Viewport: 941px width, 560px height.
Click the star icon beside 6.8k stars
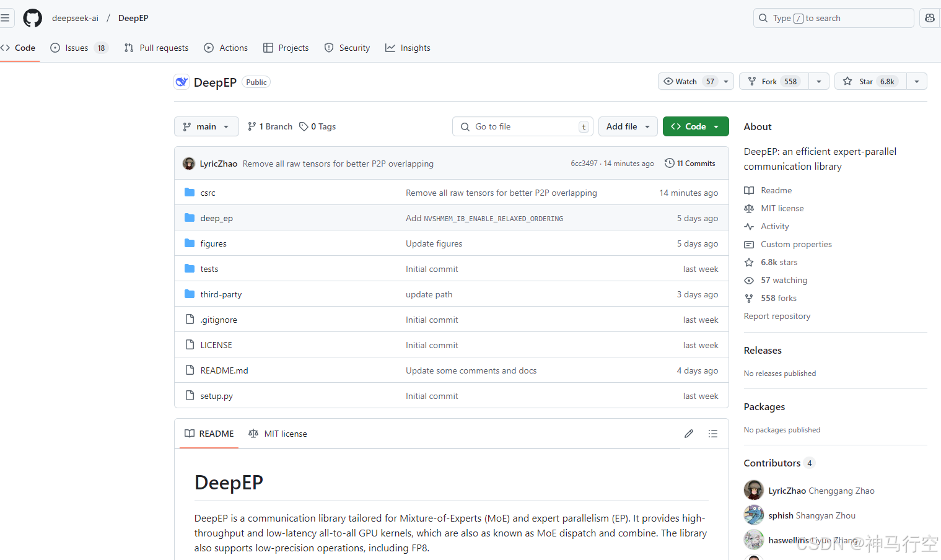[x=749, y=262]
